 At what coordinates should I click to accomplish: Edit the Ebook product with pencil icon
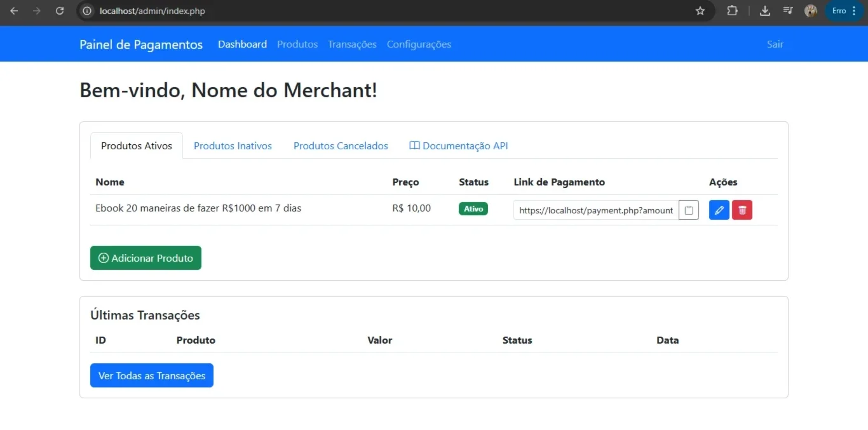(719, 210)
